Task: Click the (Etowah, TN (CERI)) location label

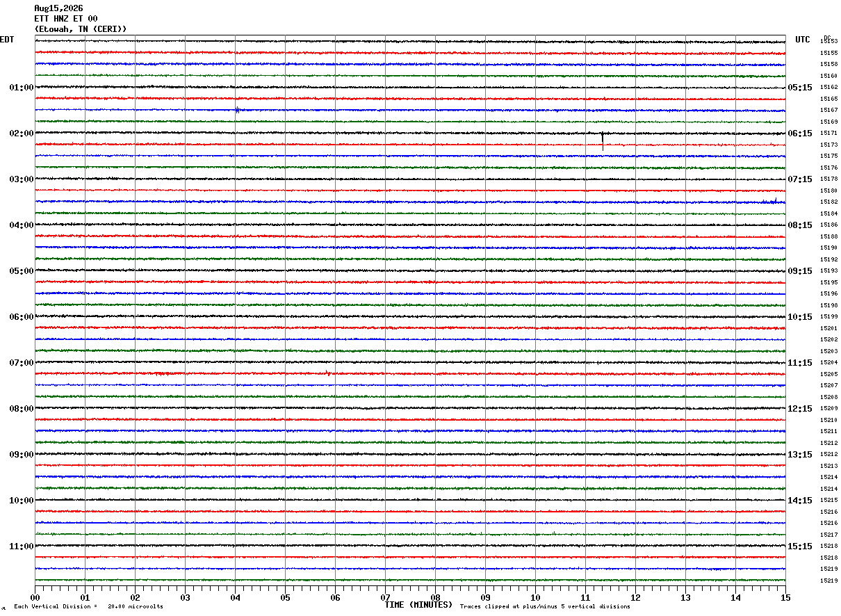Action: 81,29
